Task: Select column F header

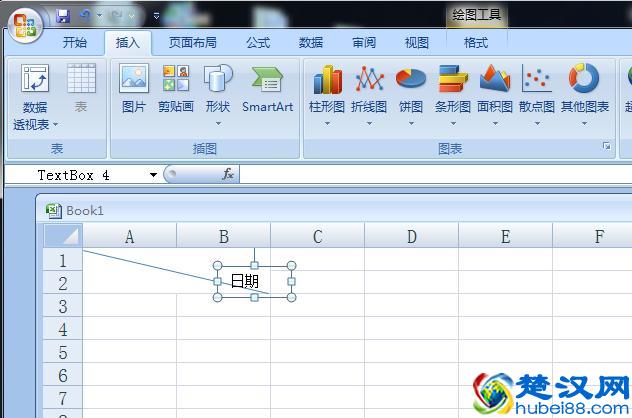Action: (x=592, y=236)
